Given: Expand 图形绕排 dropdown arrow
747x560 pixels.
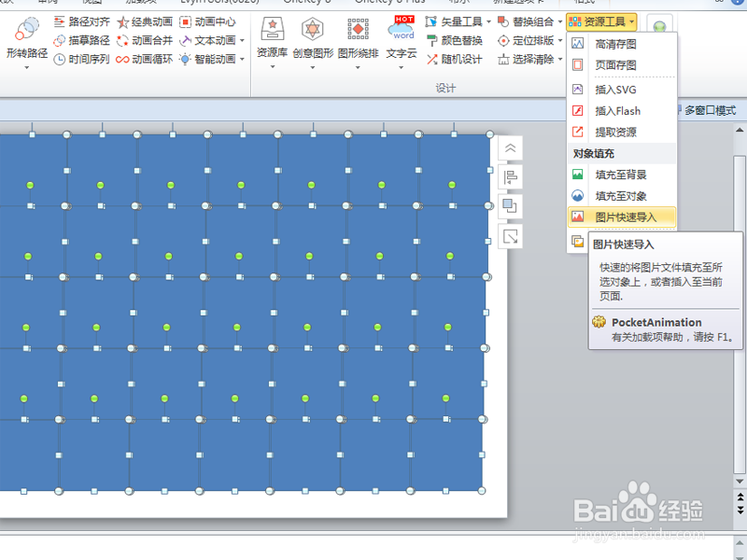Looking at the screenshot, I should click(x=358, y=67).
